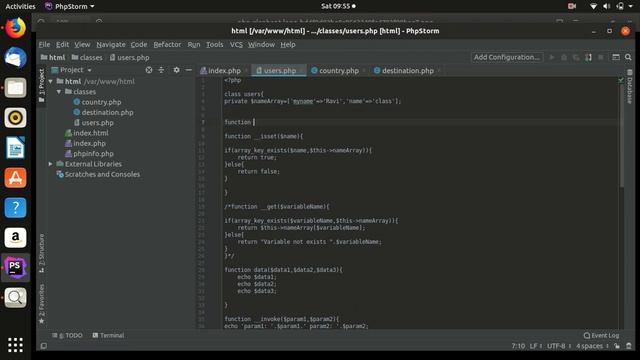Click the PhpStorm icon in the dock
Viewport: 640px width, 360px height.
point(16,267)
